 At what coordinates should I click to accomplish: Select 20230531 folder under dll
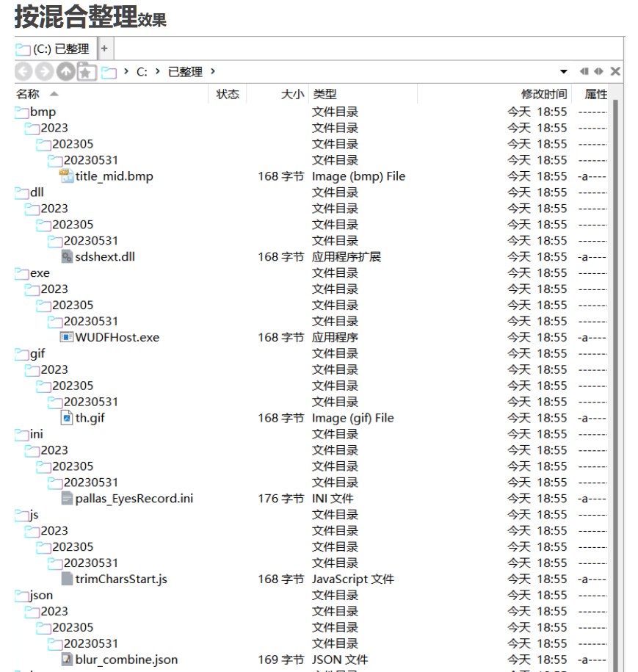[91, 241]
